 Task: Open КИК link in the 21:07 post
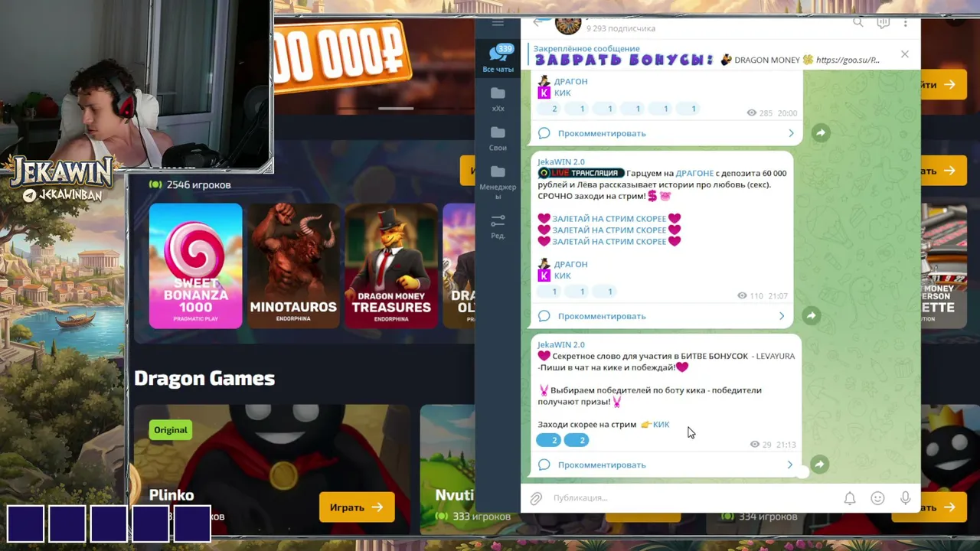562,275
